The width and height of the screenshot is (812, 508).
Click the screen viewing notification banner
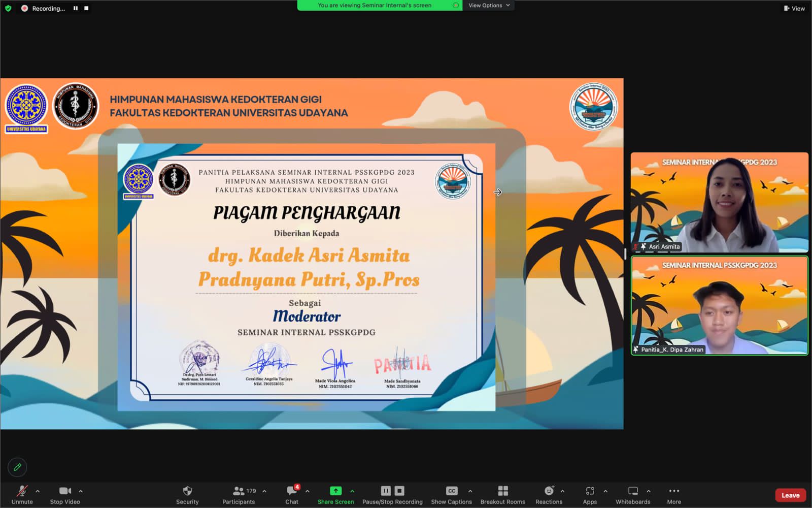point(379,5)
